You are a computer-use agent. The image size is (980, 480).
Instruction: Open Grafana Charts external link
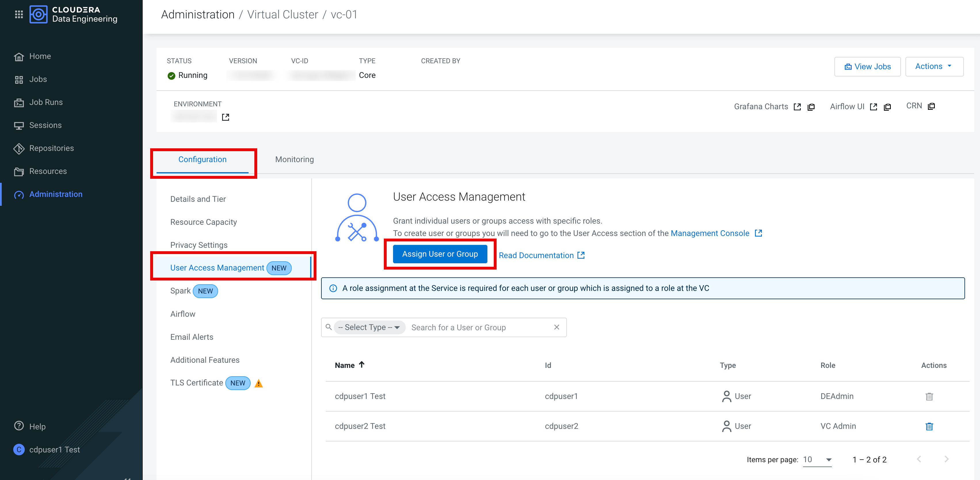click(797, 107)
